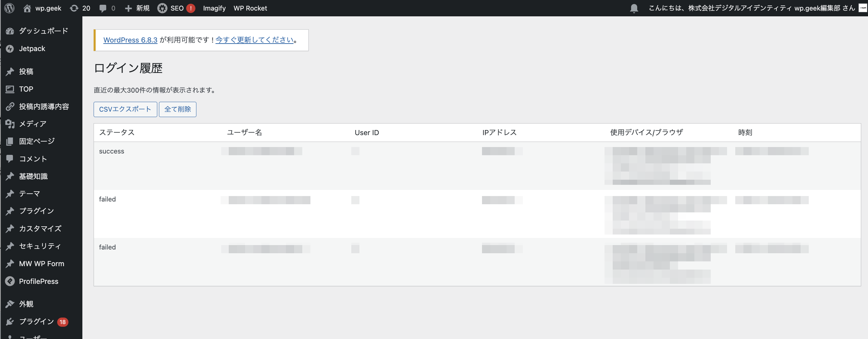Image resolution: width=868 pixels, height=339 pixels.
Task: Select Jetpack in the sidebar
Action: [x=32, y=48]
